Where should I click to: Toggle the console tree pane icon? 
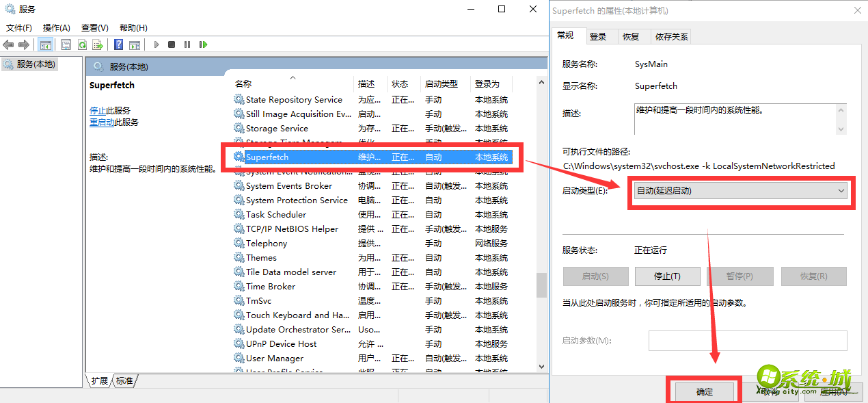(x=45, y=44)
